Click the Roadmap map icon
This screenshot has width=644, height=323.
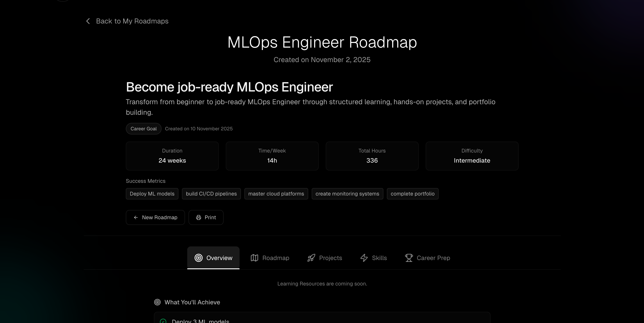tap(254, 258)
